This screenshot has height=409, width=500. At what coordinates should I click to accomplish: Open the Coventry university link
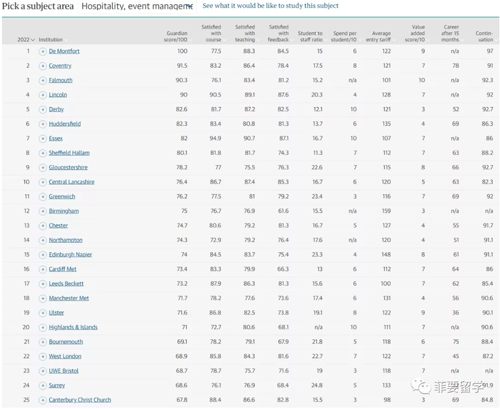pyautogui.click(x=60, y=66)
